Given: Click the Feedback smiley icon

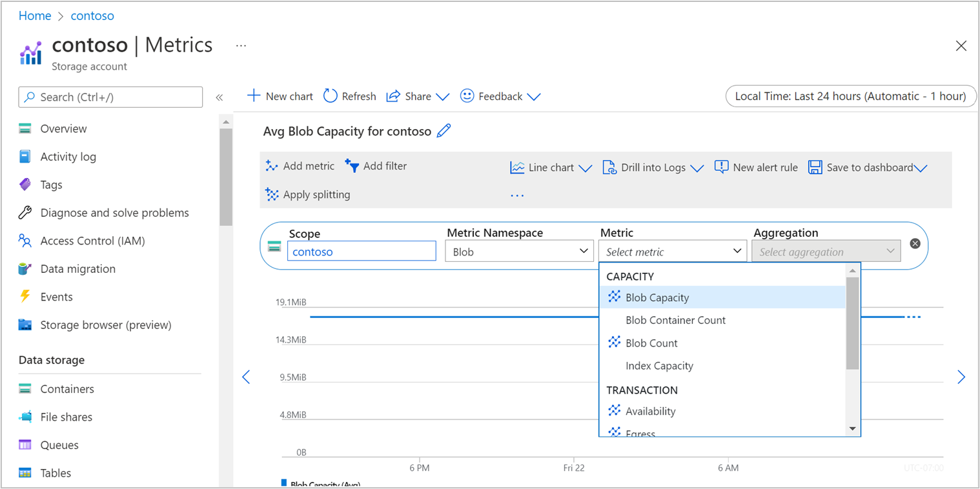Looking at the screenshot, I should point(467,95).
